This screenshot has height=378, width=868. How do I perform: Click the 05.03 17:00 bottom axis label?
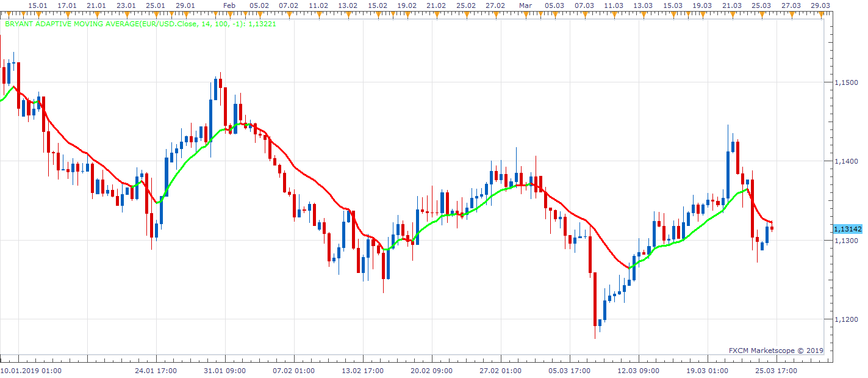pyautogui.click(x=569, y=371)
